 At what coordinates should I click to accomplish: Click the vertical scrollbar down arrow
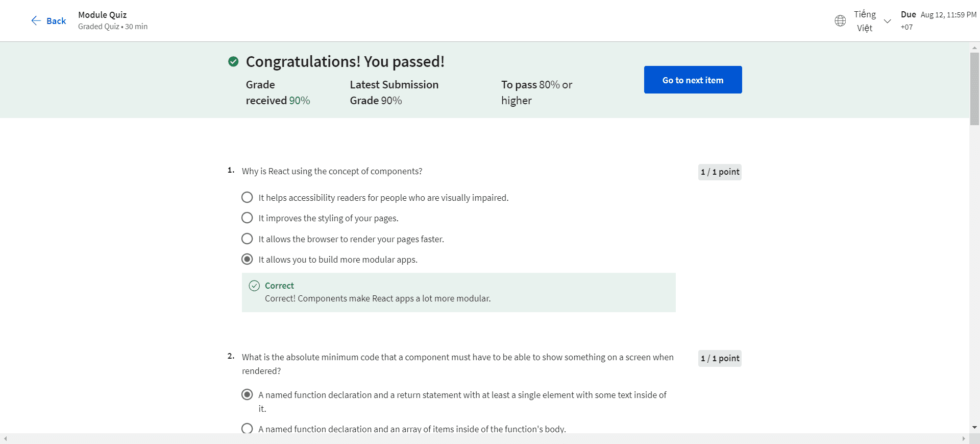pyautogui.click(x=974, y=427)
